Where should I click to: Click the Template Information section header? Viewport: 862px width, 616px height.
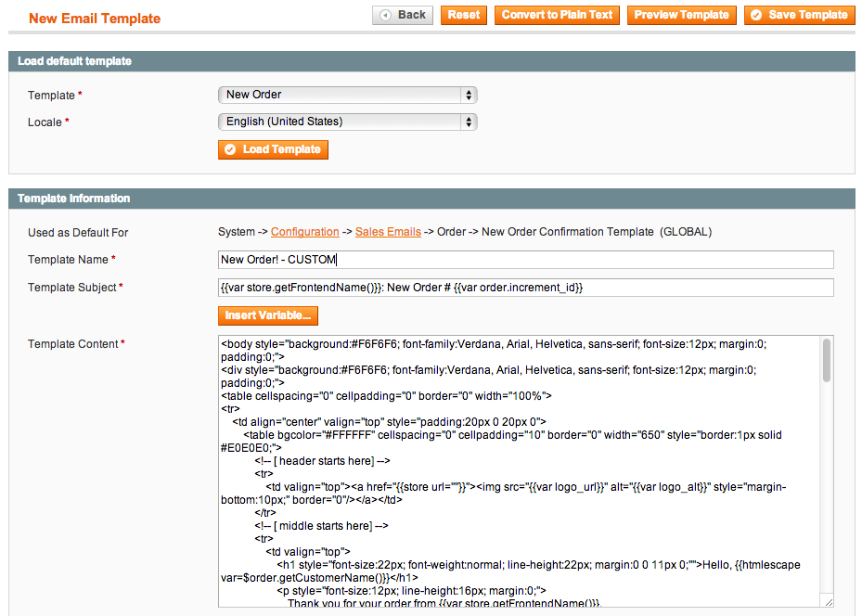[74, 199]
